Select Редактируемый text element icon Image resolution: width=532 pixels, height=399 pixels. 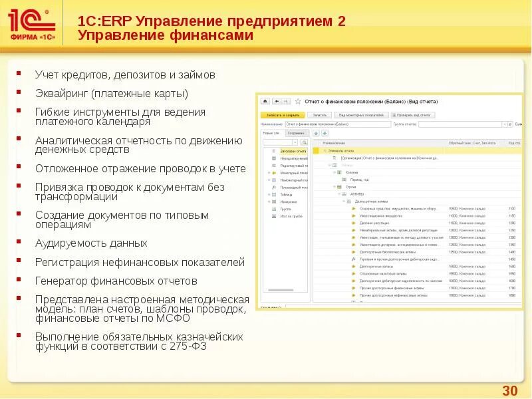[274, 166]
